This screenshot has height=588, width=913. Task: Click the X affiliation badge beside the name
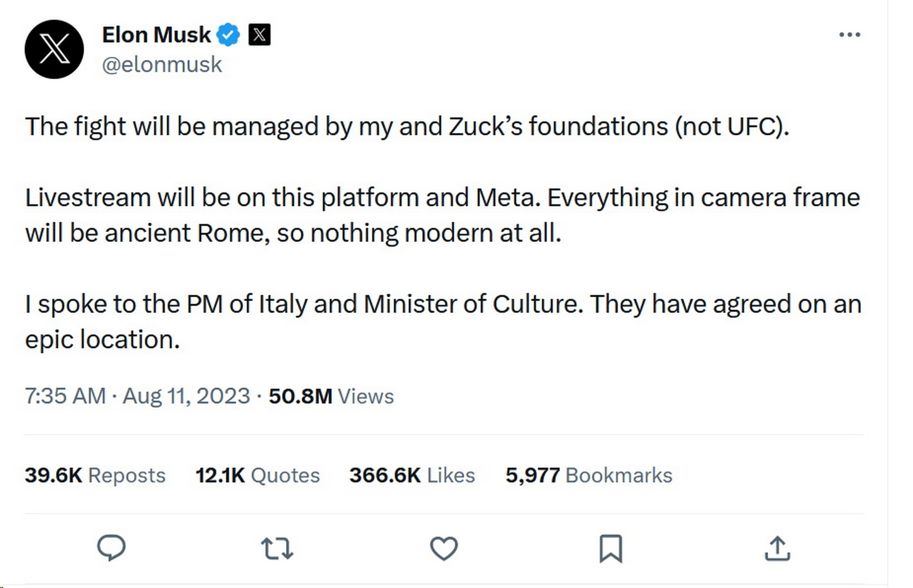coord(259,34)
